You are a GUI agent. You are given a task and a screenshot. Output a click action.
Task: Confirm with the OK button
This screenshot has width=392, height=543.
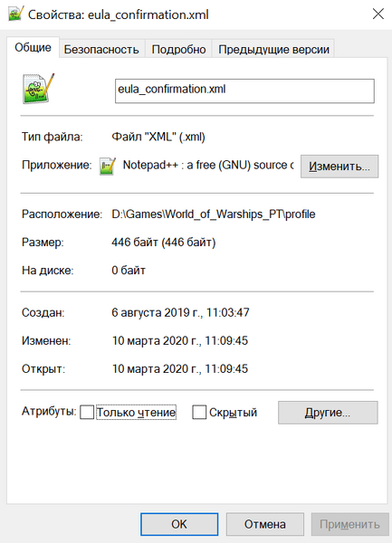179,524
